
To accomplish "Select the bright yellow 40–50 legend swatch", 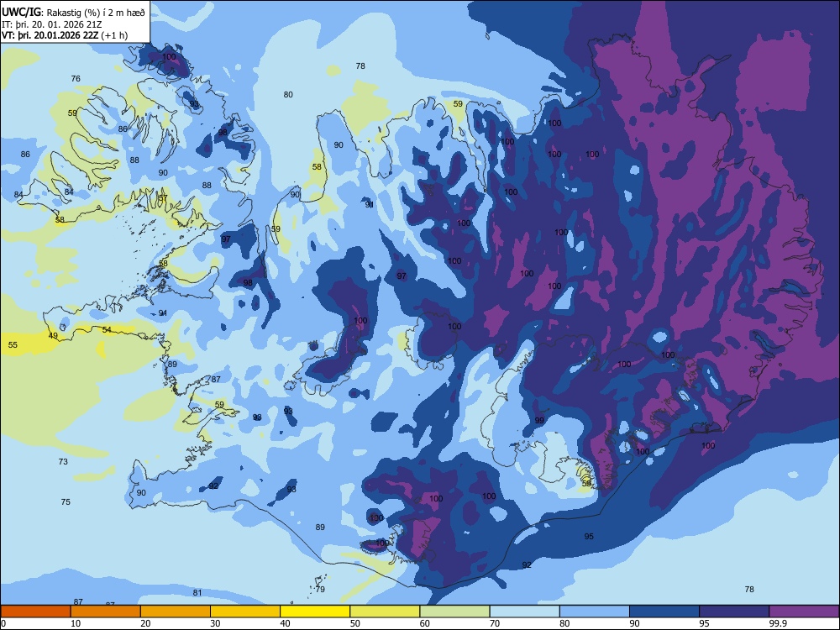I will [315, 612].
